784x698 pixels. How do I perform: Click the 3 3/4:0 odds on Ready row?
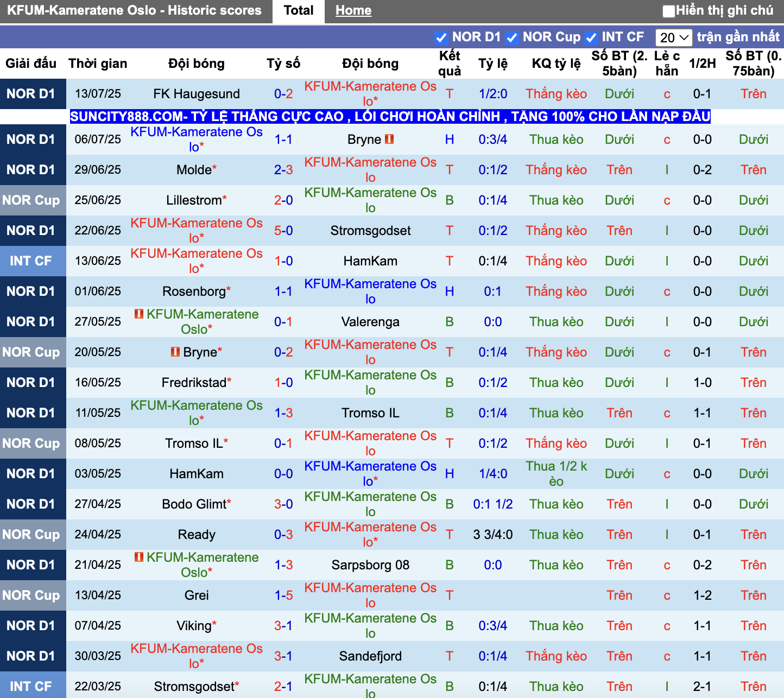click(x=493, y=535)
